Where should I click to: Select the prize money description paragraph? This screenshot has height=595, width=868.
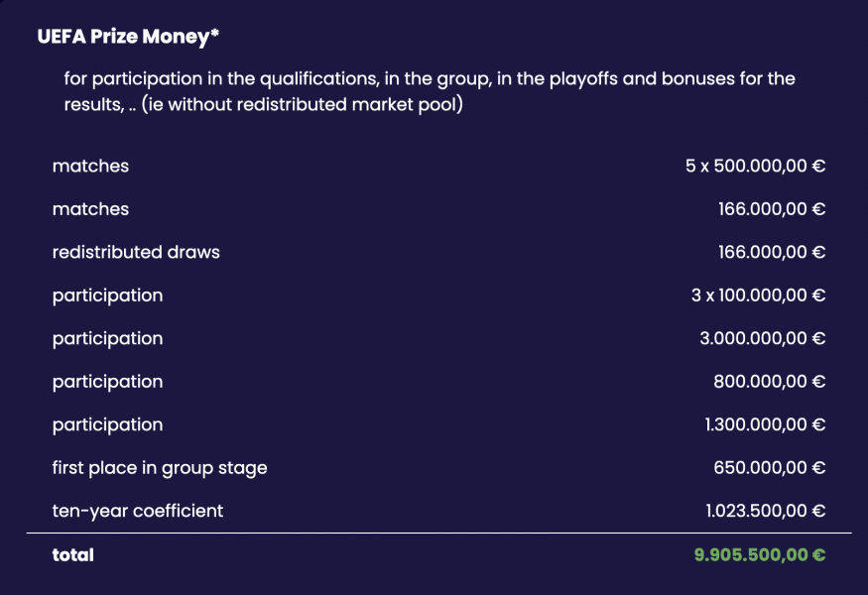coord(430,91)
